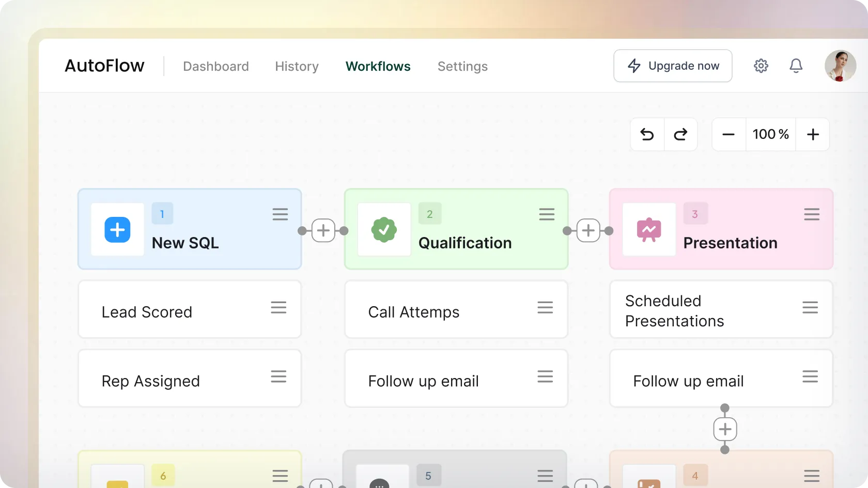Switch to the Dashboard tab
The height and width of the screenshot is (488, 868).
point(216,67)
